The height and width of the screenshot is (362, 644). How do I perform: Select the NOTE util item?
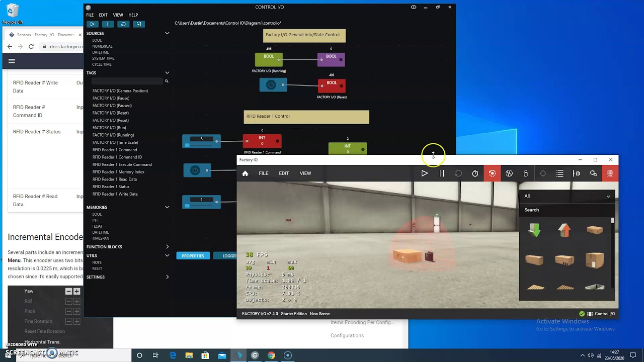[x=97, y=262]
